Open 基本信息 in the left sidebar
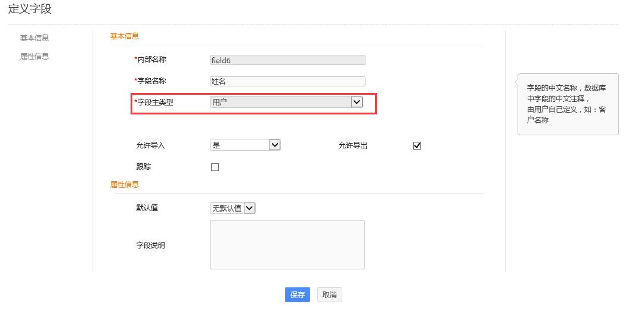The image size is (644, 326). [x=35, y=38]
